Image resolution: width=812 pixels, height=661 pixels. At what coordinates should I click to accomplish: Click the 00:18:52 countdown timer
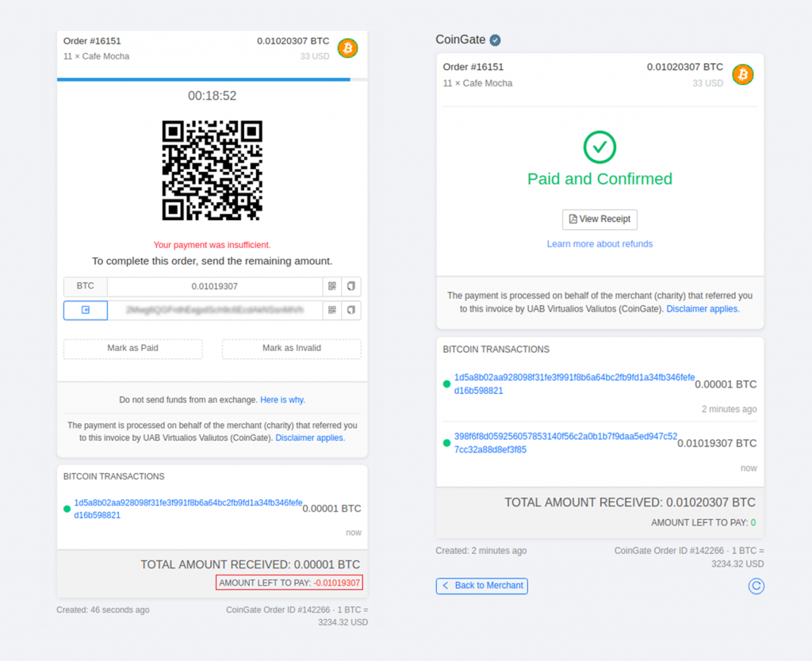tap(213, 96)
